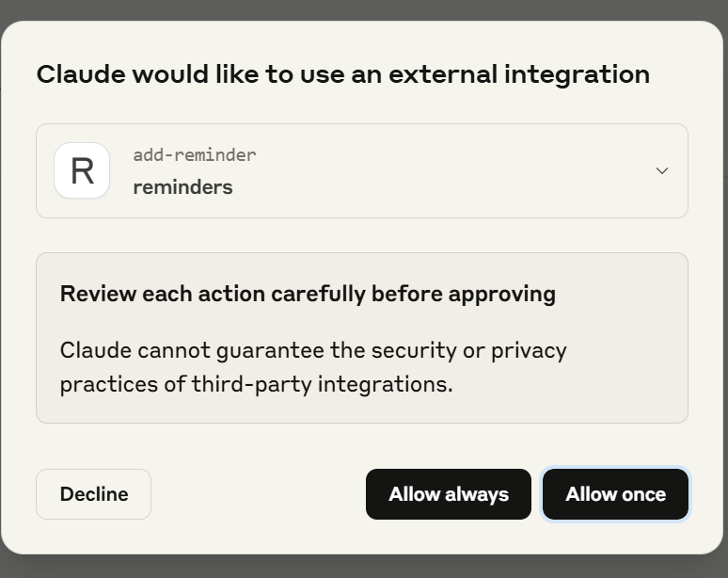Click inside the gray warning notice box
This screenshot has width=728, height=578.
click(362, 338)
